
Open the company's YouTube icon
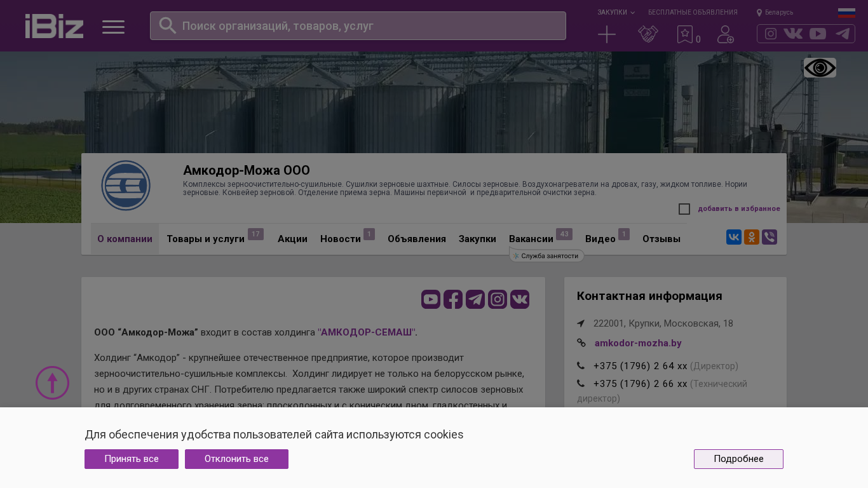(431, 299)
